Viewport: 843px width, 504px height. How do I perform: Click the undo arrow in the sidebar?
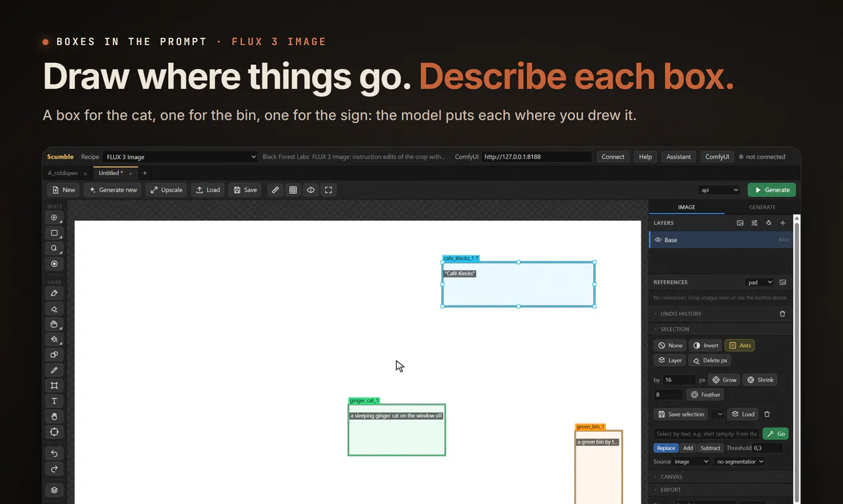54,454
